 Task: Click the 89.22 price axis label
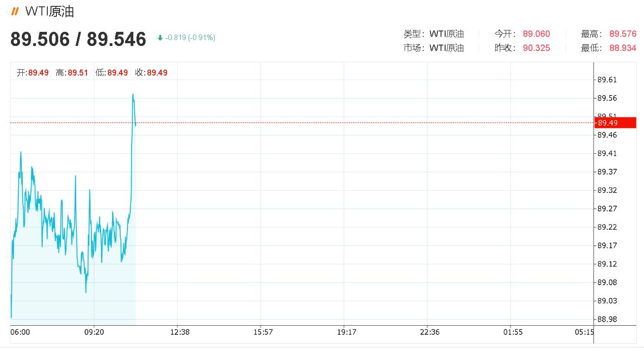[x=607, y=227]
